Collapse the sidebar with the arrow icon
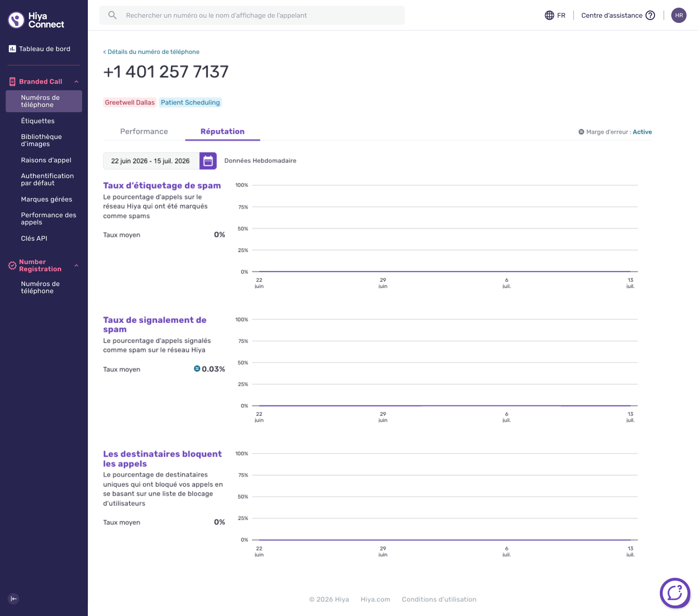Image resolution: width=698 pixels, height=616 pixels. (x=13, y=598)
